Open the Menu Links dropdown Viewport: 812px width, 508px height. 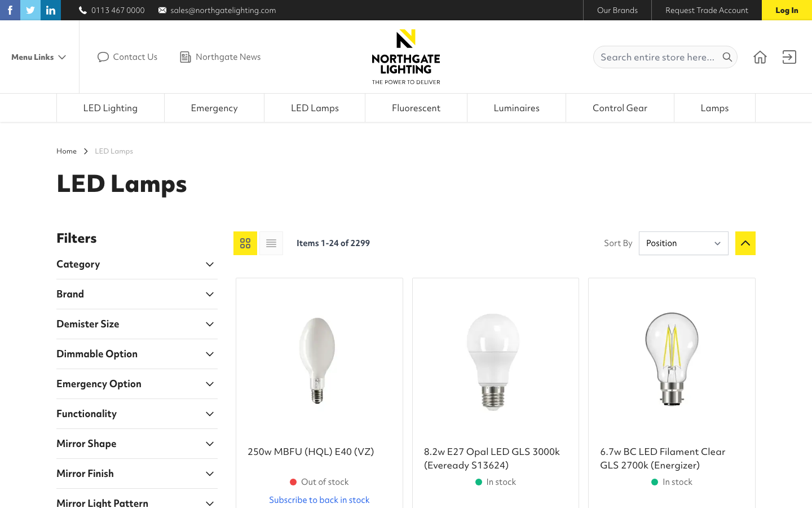pos(39,57)
